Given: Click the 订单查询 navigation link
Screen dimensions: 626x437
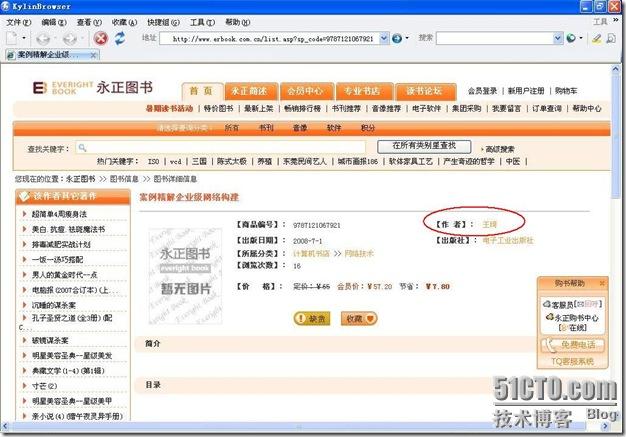Looking at the screenshot, I should coord(547,109).
